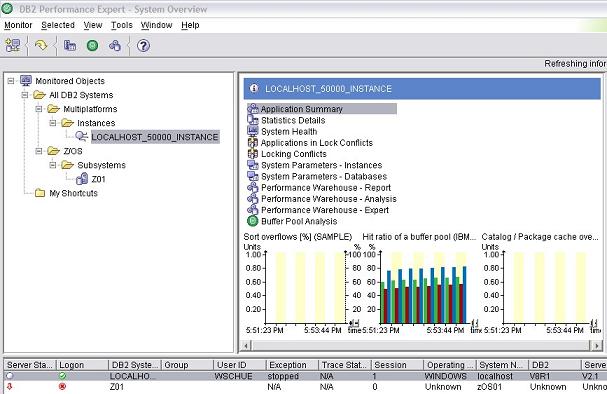Click the left arrow of horizontal scrollbar
This screenshot has height=394, width=607.
246,345
